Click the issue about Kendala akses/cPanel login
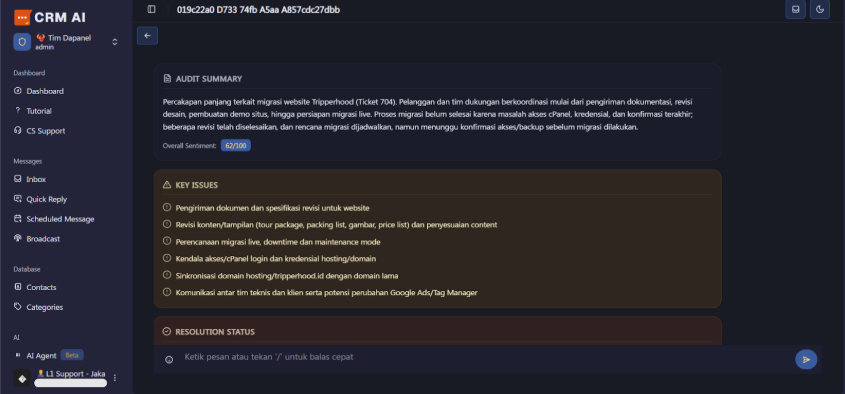 [275, 259]
